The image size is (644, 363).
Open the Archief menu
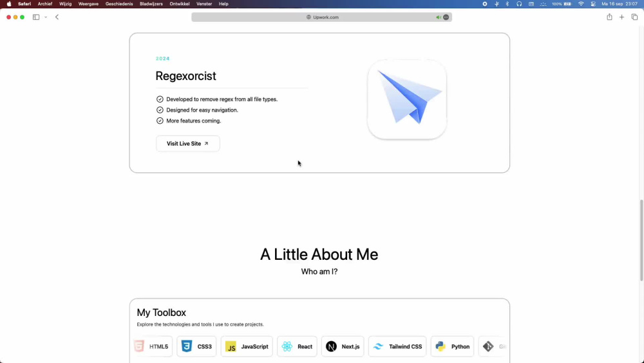[45, 4]
